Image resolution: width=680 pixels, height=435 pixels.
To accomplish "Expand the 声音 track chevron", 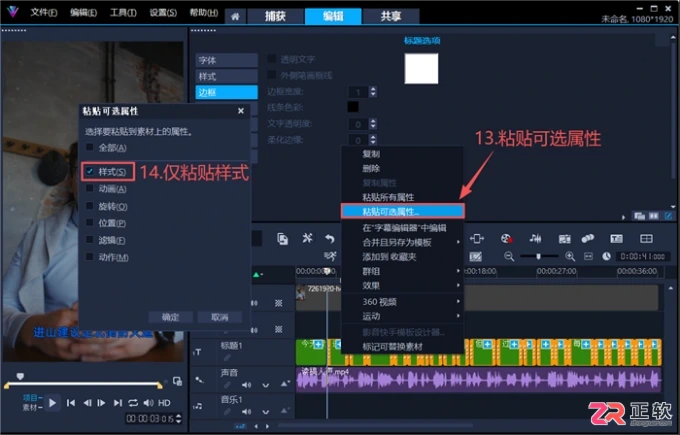I will [x=265, y=385].
